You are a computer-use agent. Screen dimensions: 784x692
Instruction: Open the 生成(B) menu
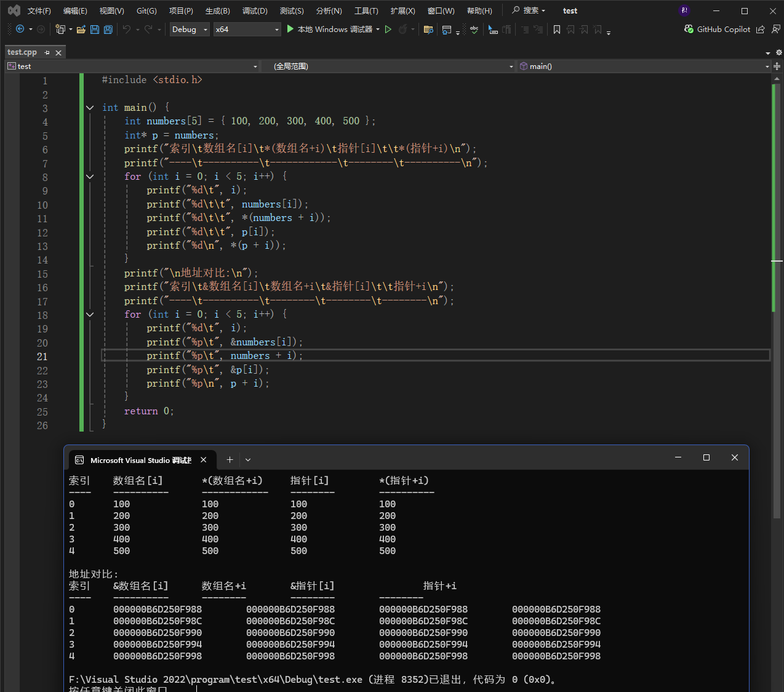217,11
